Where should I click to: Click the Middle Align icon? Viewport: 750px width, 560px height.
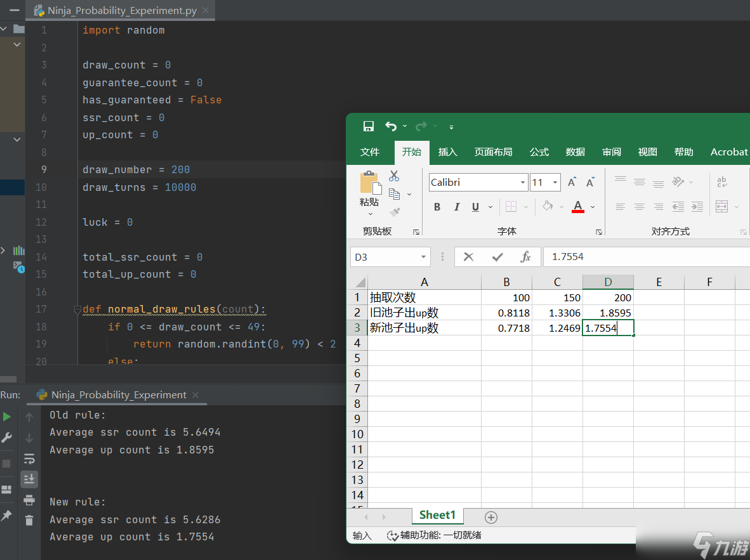coord(640,182)
